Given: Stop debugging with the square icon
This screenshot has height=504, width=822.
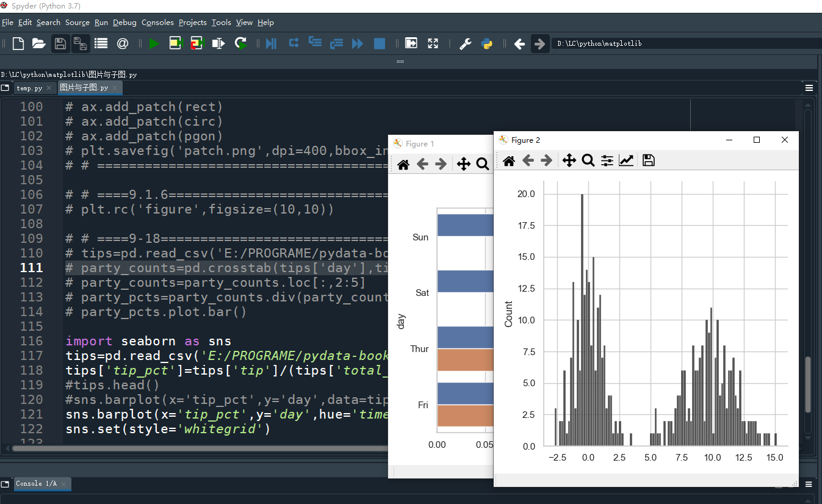Looking at the screenshot, I should [380, 43].
